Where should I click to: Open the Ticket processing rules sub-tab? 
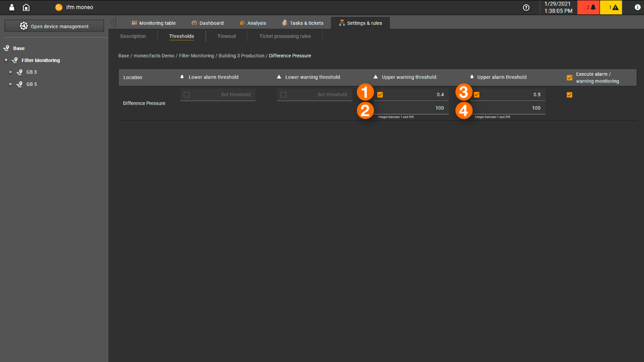[285, 36]
